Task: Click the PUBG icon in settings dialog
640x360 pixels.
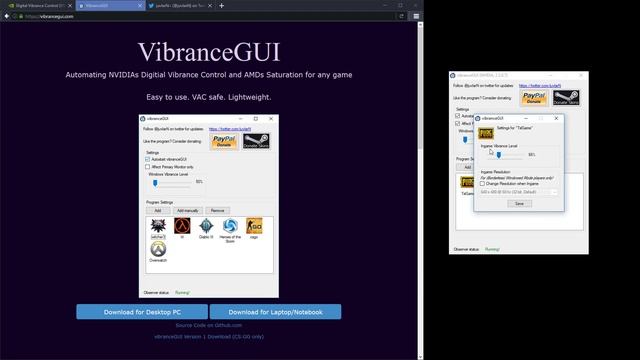Action: (486, 133)
